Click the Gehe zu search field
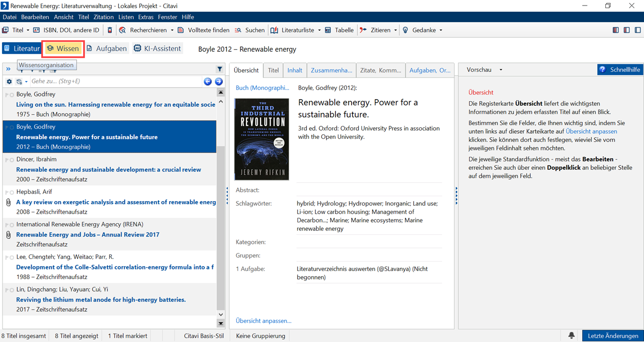 [x=116, y=81]
